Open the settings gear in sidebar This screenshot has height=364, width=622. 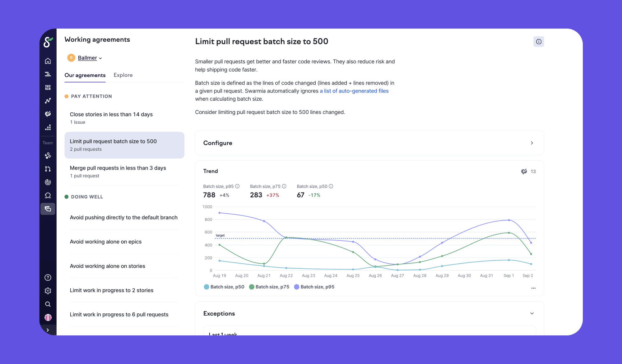[48, 291]
